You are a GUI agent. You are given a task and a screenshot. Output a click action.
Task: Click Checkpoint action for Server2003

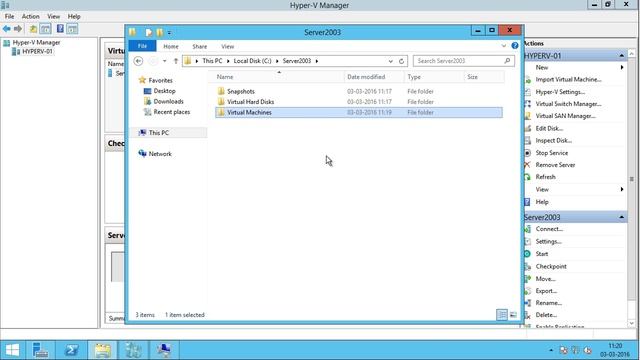click(x=551, y=267)
